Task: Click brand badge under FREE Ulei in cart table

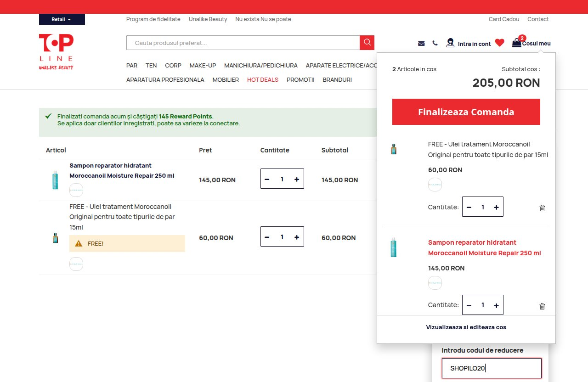Action: coord(76,264)
